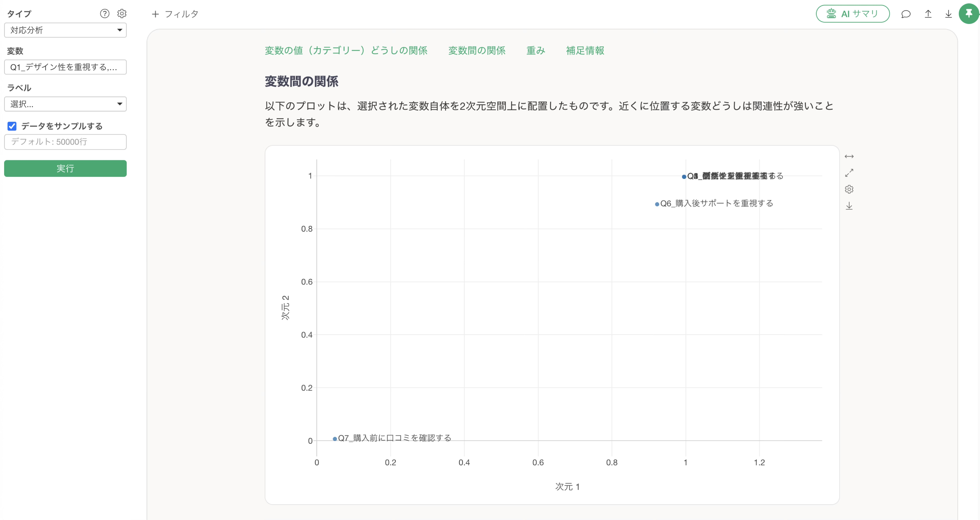Click フィルタ add filter link
The width and height of the screenshot is (980, 520).
point(175,14)
